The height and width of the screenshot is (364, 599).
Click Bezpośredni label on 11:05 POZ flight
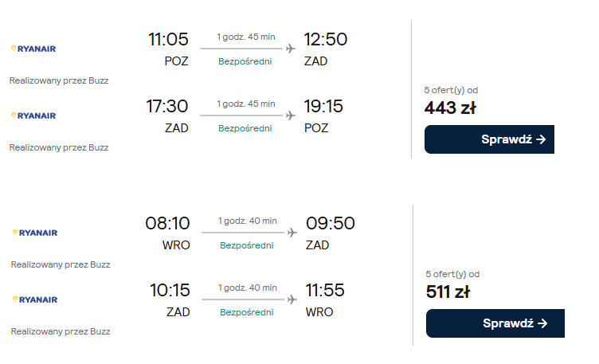click(x=245, y=61)
